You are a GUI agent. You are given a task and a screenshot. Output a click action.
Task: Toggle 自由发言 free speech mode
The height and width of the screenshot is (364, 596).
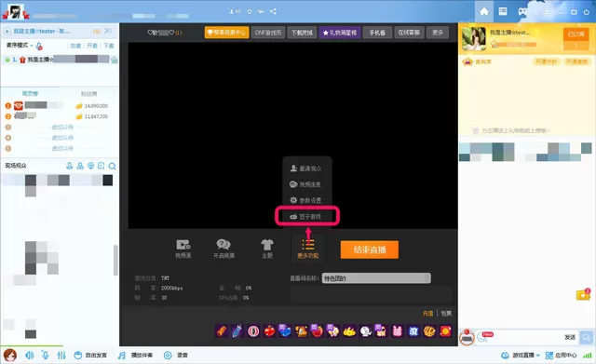[90, 356]
